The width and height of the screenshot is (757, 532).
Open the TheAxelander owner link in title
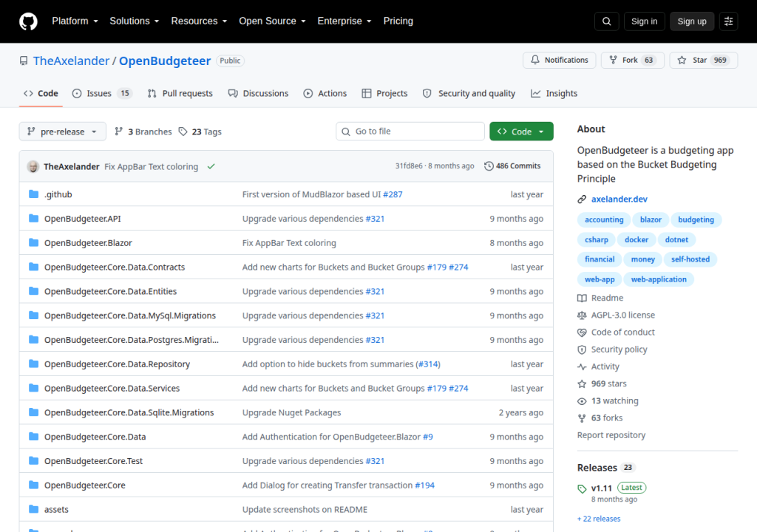click(x=71, y=61)
